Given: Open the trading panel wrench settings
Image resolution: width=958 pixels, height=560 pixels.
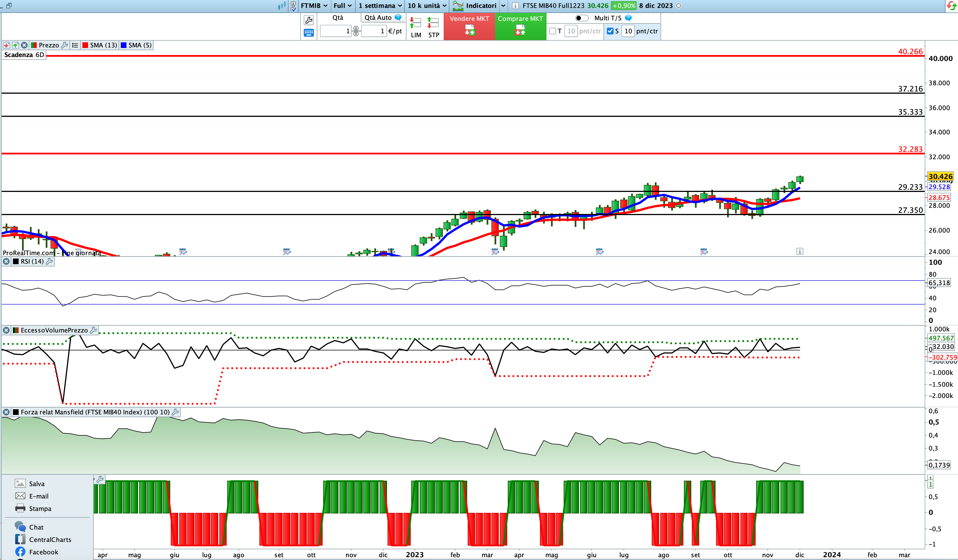Looking at the screenshot, I should 309,20.
